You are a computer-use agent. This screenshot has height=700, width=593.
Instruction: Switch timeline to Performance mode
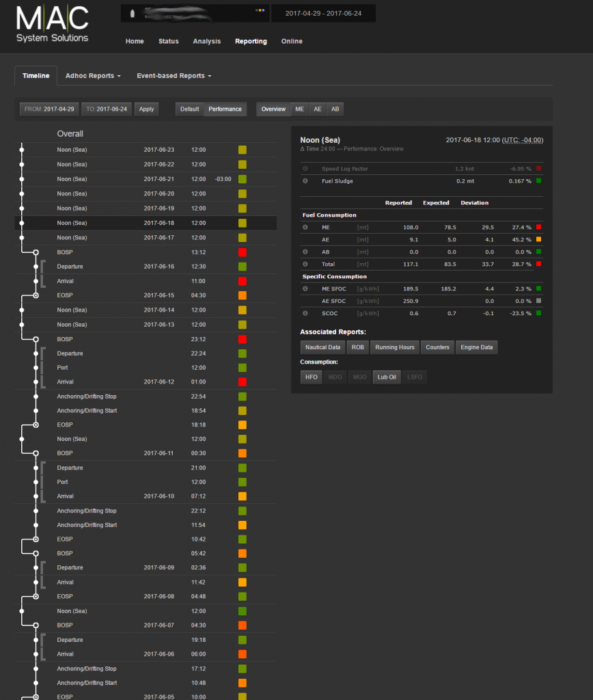225,109
